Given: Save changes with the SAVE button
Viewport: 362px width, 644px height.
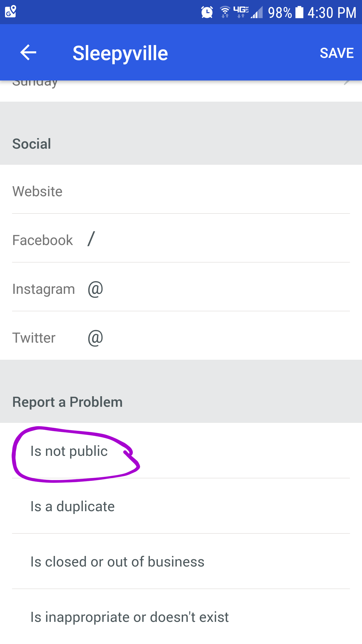Looking at the screenshot, I should pos(337,53).
